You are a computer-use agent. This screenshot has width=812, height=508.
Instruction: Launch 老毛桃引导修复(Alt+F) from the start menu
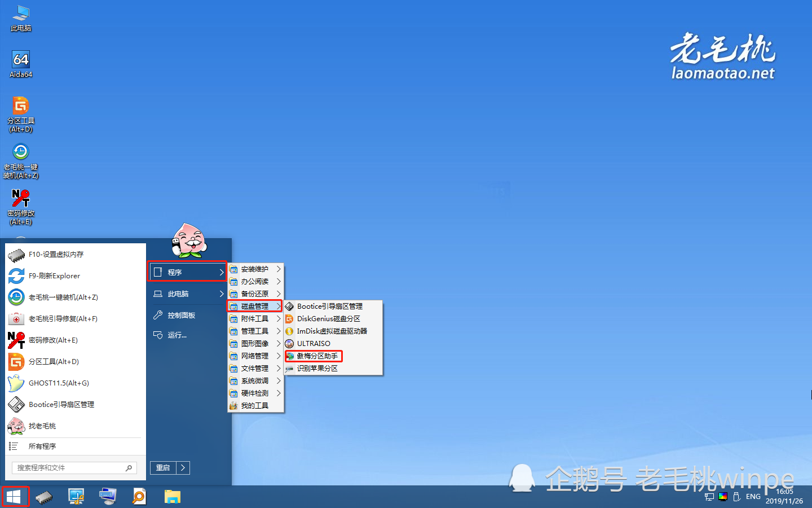[x=76, y=319]
